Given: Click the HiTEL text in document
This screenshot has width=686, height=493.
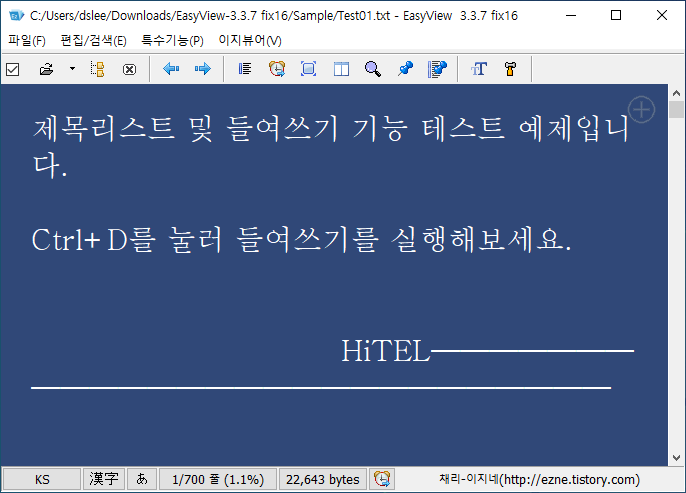Looking at the screenshot, I should pos(385,351).
